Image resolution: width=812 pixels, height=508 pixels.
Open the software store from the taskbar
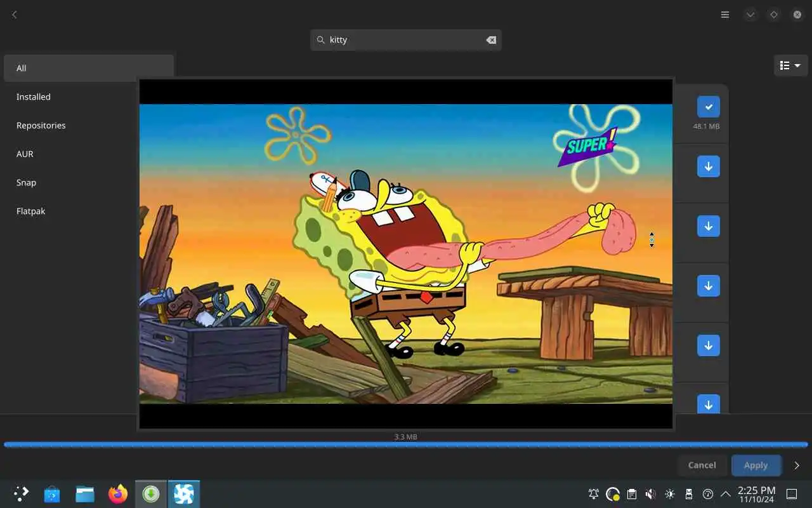tap(52, 493)
